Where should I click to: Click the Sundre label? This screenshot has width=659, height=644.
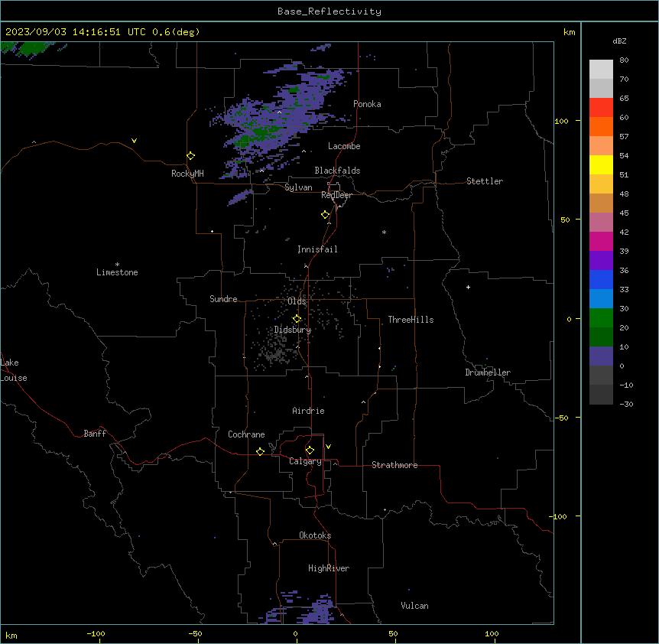[223, 299]
